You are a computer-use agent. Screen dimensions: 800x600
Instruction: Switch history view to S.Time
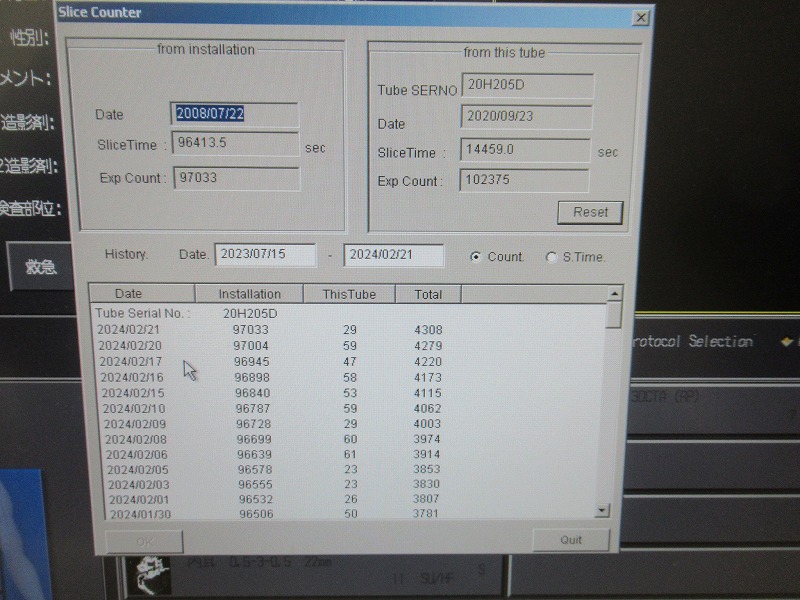click(x=552, y=257)
